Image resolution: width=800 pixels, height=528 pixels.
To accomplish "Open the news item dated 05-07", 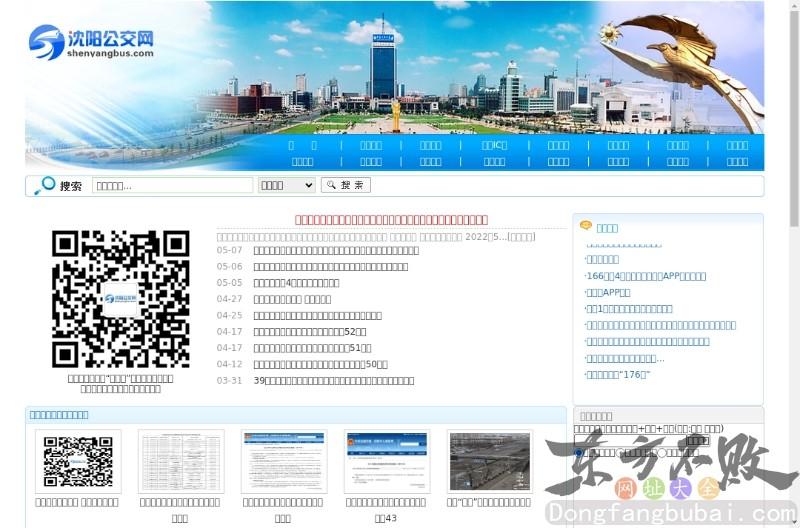I will pos(336,250).
